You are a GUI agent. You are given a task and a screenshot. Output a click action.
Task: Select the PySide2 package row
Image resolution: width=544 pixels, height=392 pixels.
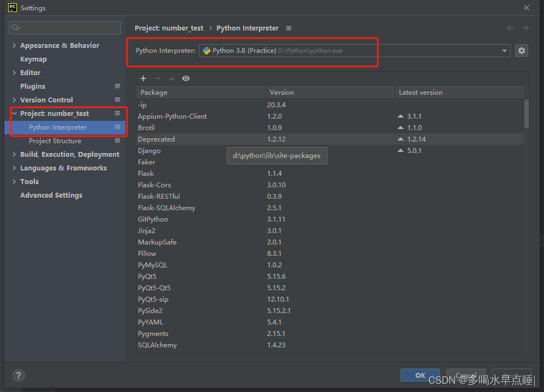tap(330, 310)
